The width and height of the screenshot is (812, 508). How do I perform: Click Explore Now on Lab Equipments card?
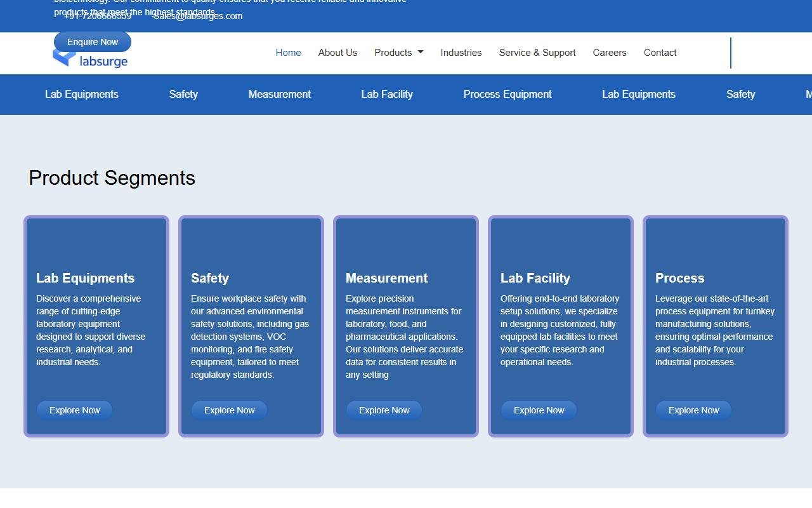tap(74, 410)
